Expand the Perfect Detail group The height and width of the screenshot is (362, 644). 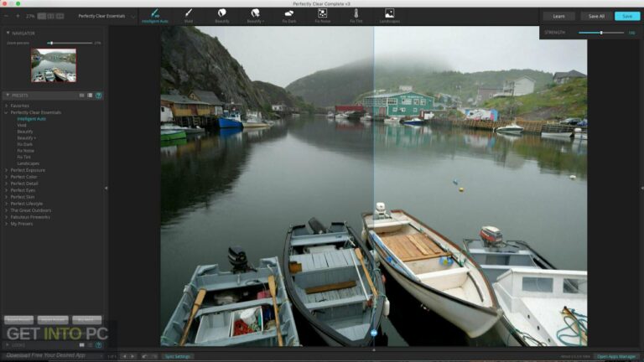(7, 184)
